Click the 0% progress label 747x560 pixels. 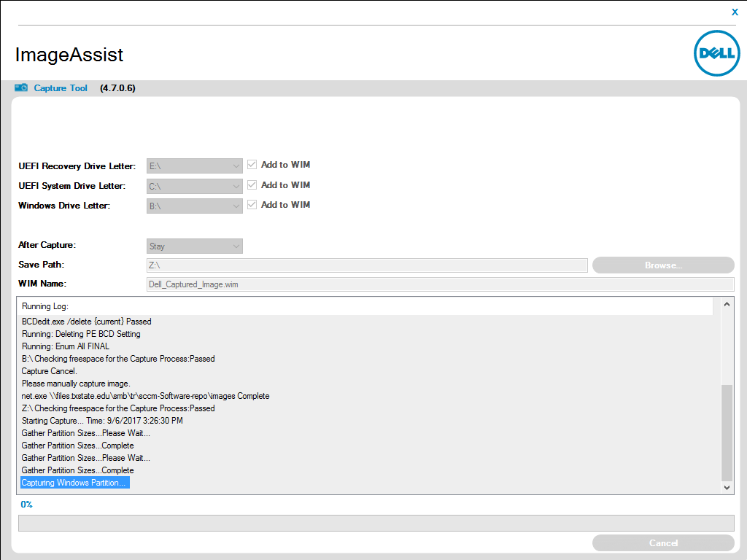pos(26,505)
